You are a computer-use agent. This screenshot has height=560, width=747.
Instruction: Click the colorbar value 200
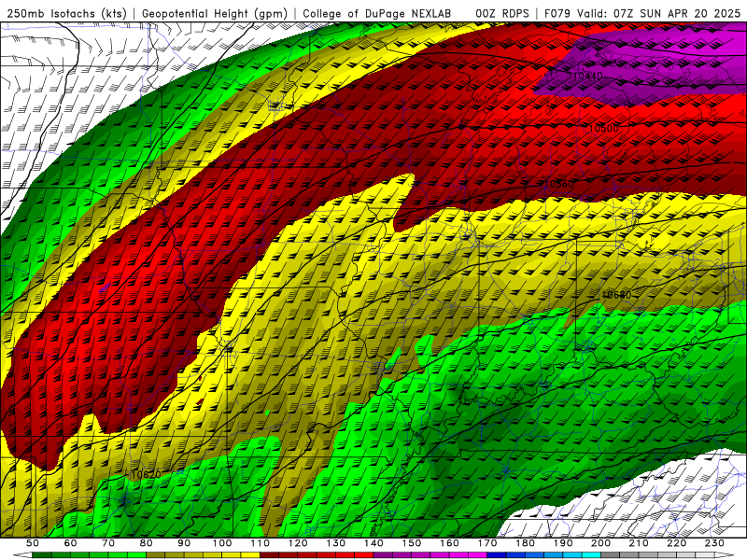pos(600,543)
